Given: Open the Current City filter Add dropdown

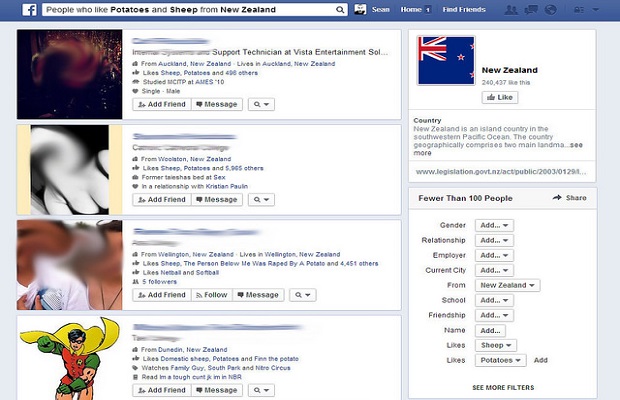Looking at the screenshot, I should 494,270.
